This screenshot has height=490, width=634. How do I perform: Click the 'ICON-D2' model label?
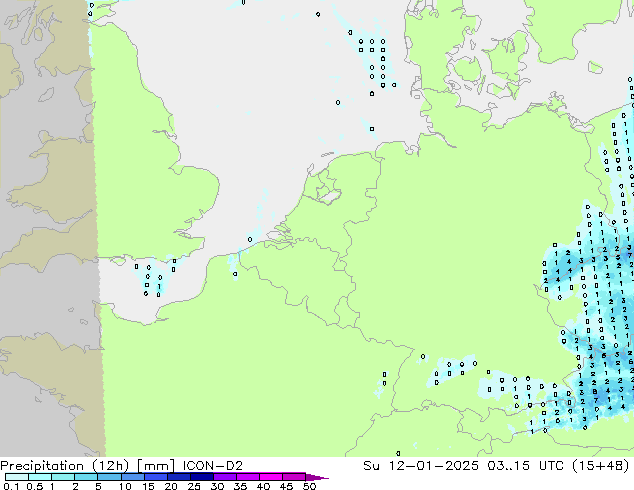click(213, 466)
